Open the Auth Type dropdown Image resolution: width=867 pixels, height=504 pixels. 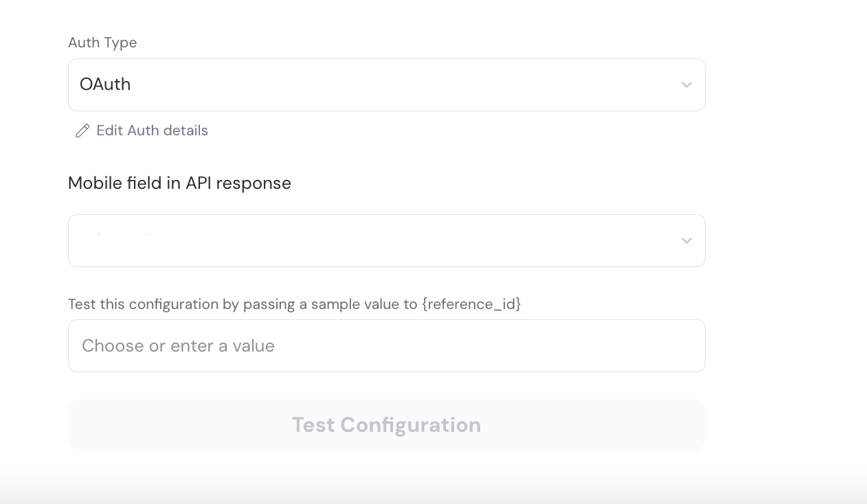(386, 84)
